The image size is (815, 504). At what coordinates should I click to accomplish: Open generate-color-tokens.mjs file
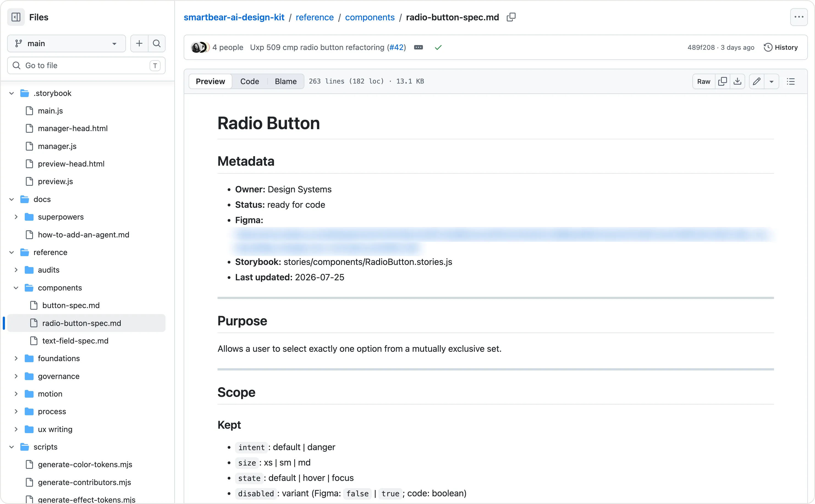85,464
